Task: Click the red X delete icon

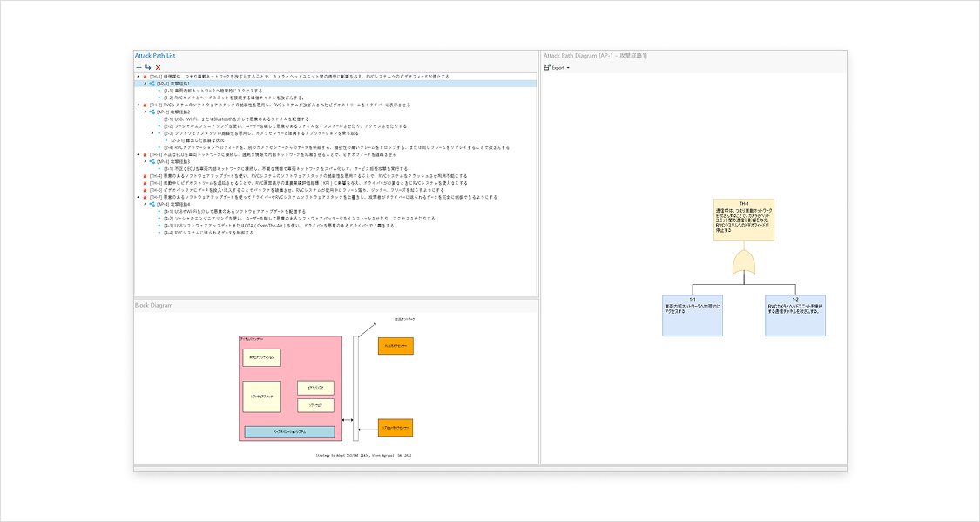Action: tap(159, 67)
